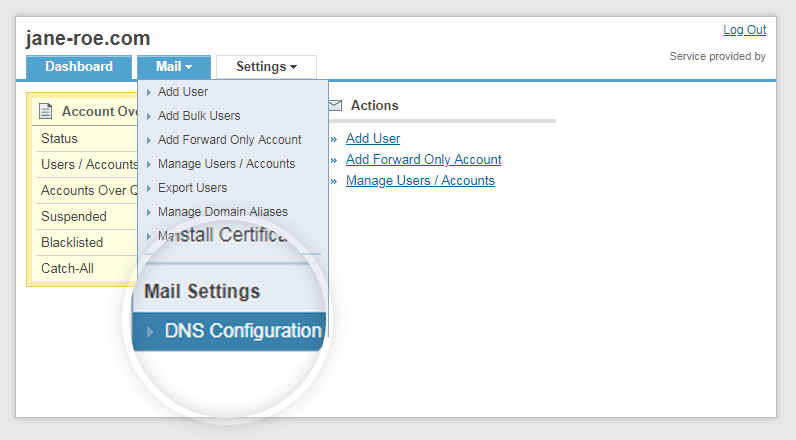This screenshot has height=440, width=796.
Task: Open Add User link under Actions
Action: click(373, 139)
